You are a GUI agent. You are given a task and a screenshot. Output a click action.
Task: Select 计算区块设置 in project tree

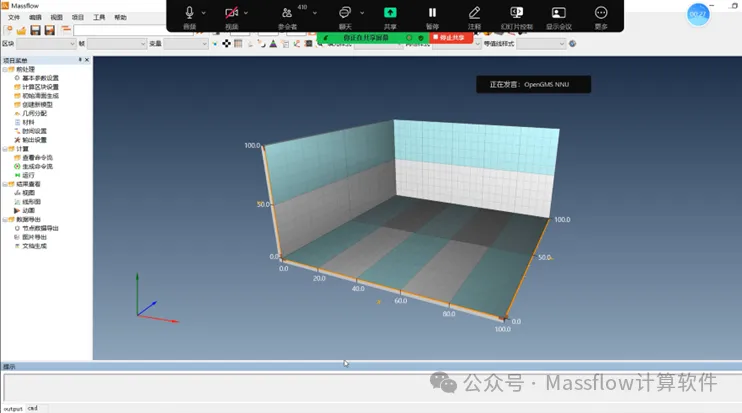41,87
